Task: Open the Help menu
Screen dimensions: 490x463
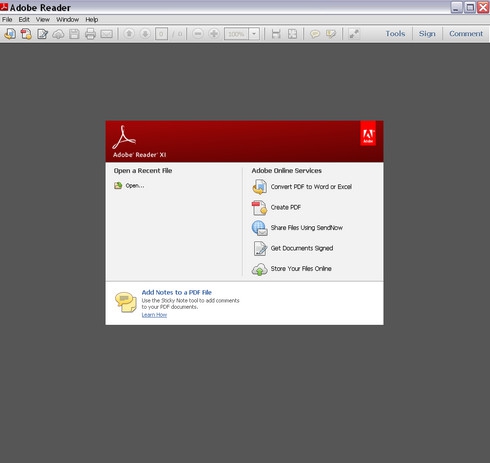Action: (92, 19)
